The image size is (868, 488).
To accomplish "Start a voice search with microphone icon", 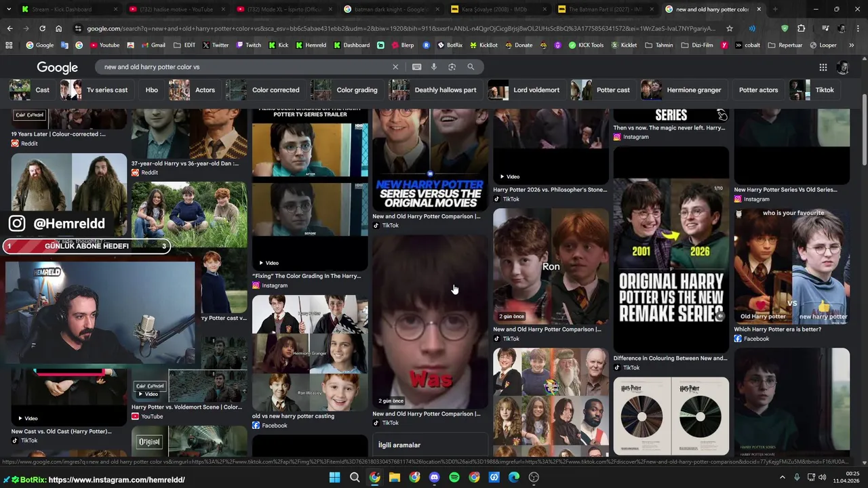I will [x=434, y=67].
